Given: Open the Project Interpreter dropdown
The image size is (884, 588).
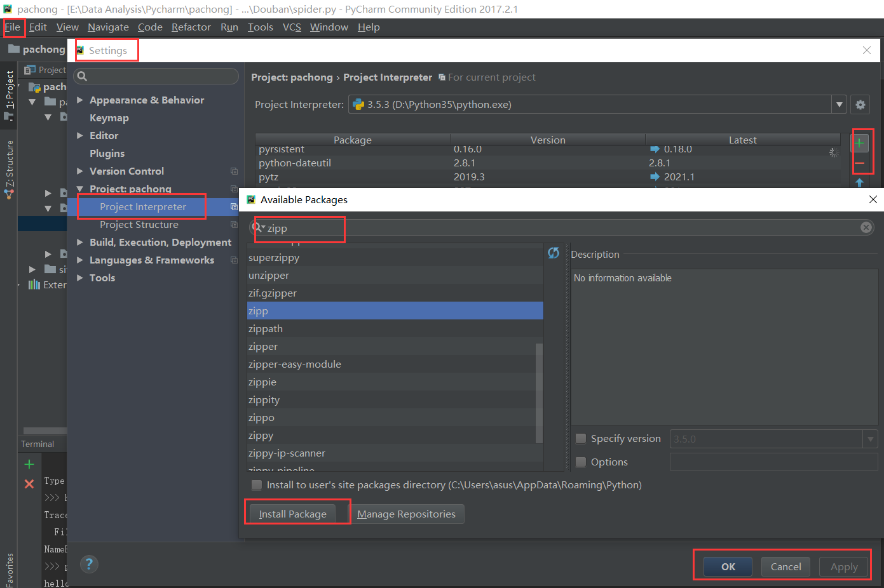Looking at the screenshot, I should click(x=840, y=105).
